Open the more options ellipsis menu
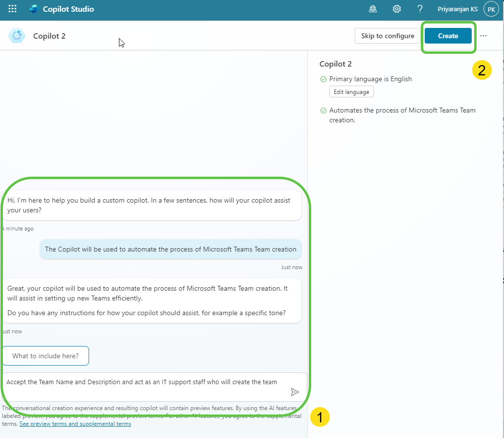The image size is (504, 438). (x=483, y=36)
